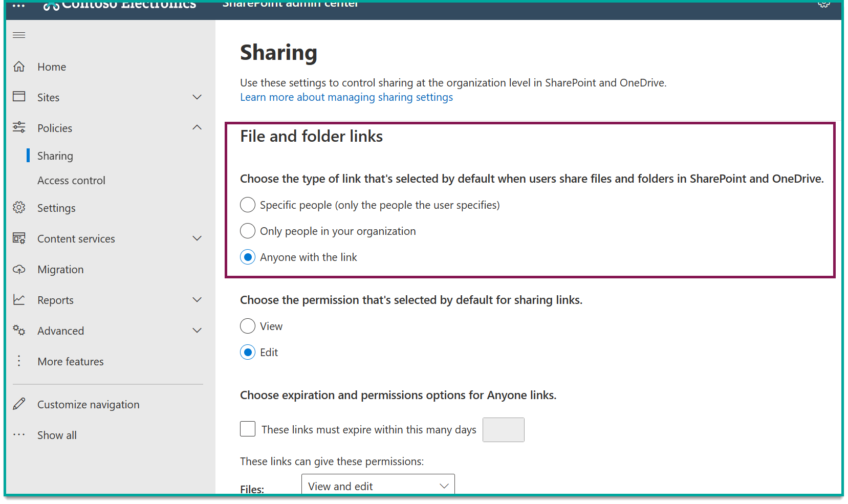The height and width of the screenshot is (504, 848).
Task: Collapse the Policies section
Action: tap(197, 127)
